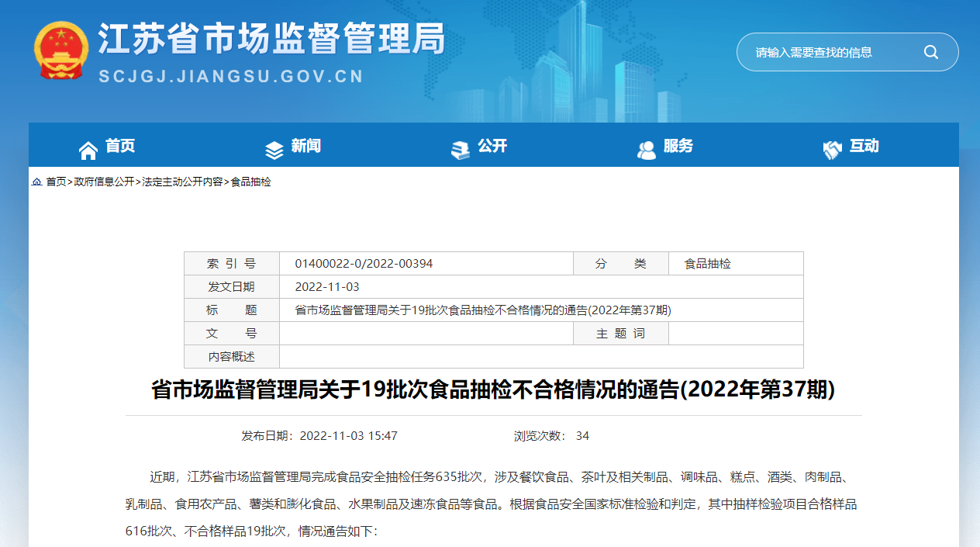Click the people icon beside 服务
This screenshot has width=980, height=547.
(647, 149)
